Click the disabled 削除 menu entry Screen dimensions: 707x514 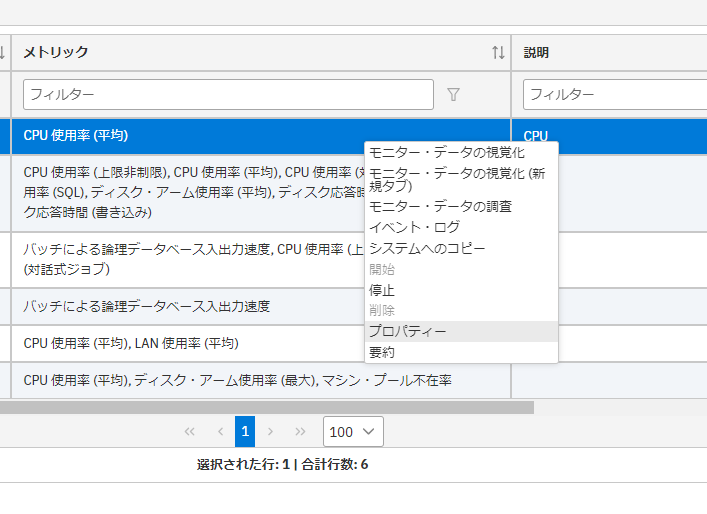pos(461,310)
